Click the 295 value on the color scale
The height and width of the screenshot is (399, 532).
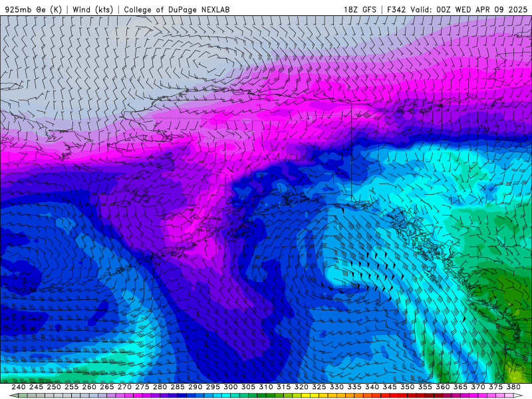[213, 387]
